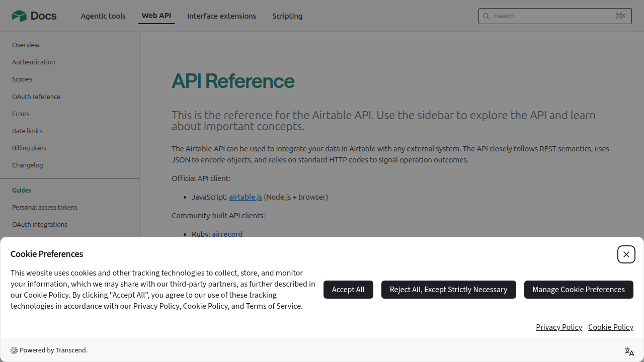Click the Accept All cookies button
This screenshot has height=362, width=644.
click(x=348, y=290)
